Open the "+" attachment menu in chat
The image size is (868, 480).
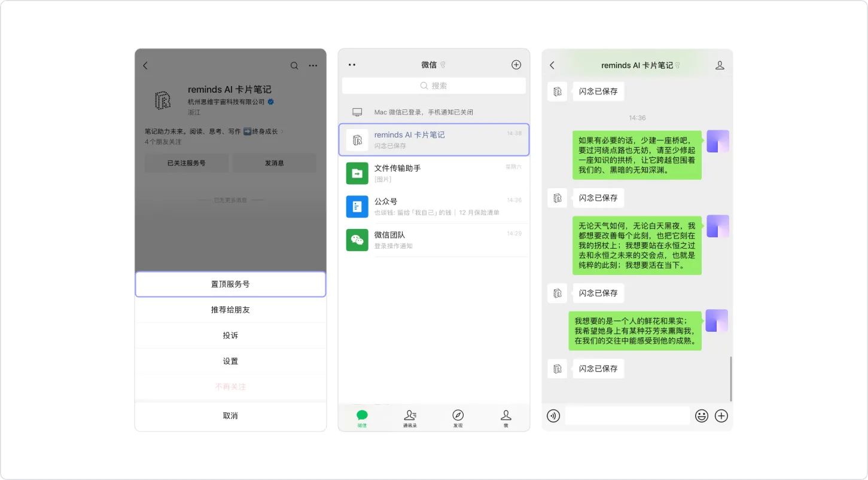click(721, 415)
